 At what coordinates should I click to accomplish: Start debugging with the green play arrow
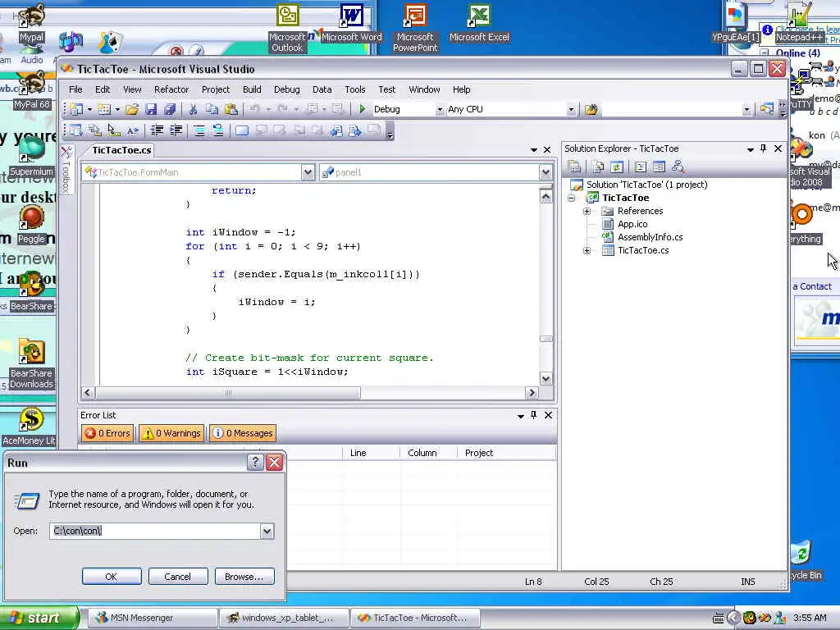362,109
